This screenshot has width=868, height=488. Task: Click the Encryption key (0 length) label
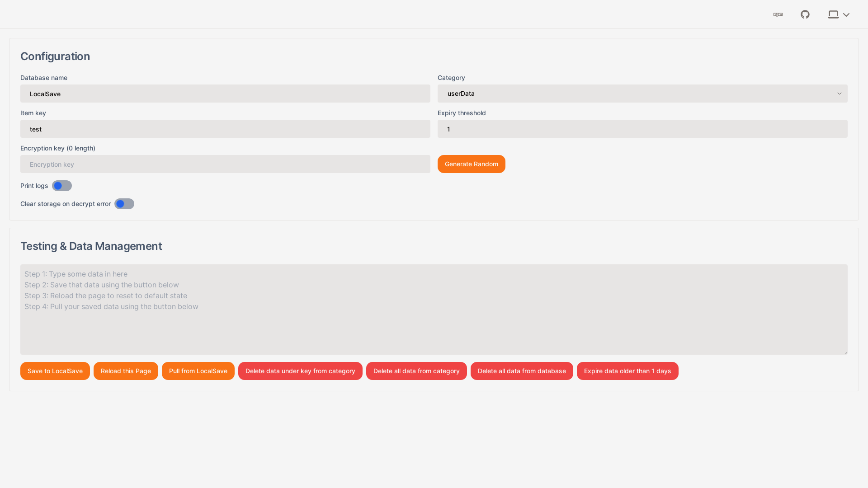pos(58,148)
